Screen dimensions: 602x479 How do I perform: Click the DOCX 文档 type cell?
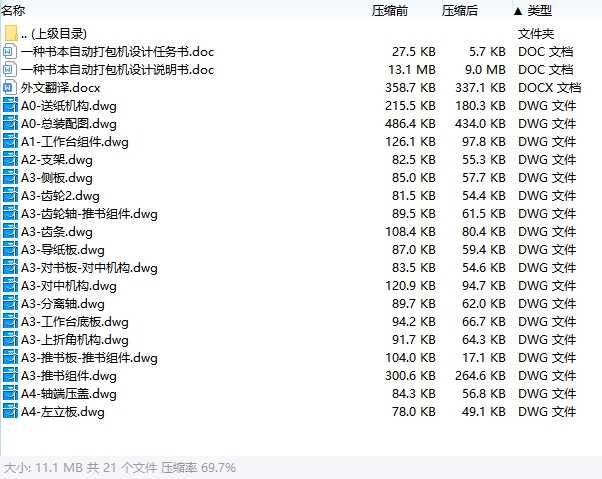pyautogui.click(x=550, y=88)
